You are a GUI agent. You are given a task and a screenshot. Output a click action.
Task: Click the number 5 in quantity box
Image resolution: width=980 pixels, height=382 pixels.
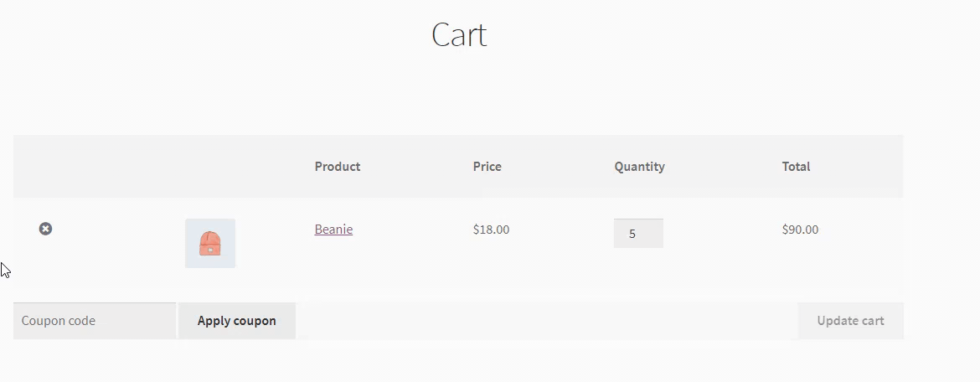coord(632,235)
